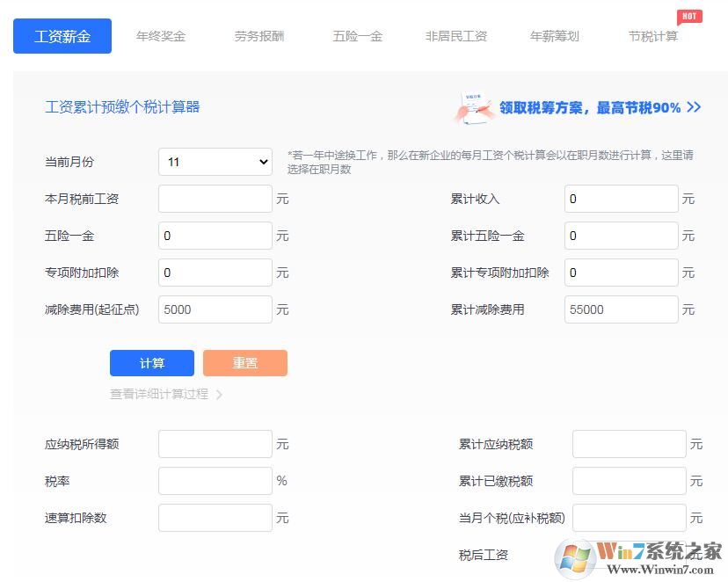The image size is (728, 582).
Task: Switch to the 年终奖金 tab
Action: coord(161,36)
